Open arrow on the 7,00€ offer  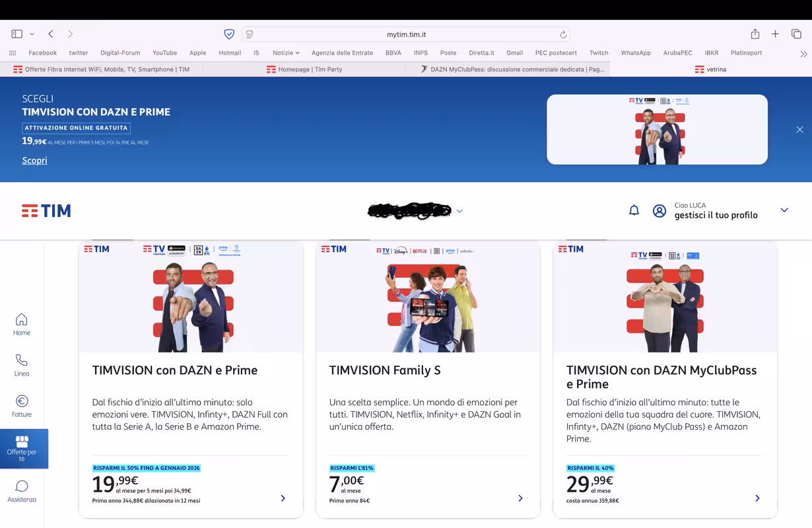click(520, 498)
